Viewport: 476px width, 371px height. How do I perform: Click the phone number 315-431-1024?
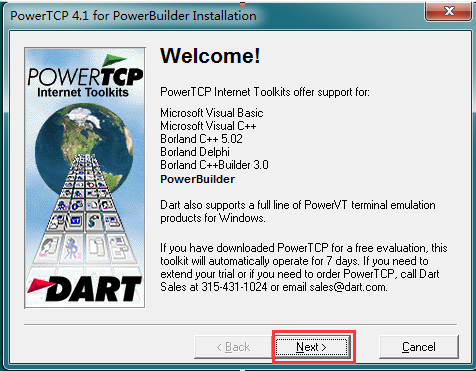coord(234,287)
